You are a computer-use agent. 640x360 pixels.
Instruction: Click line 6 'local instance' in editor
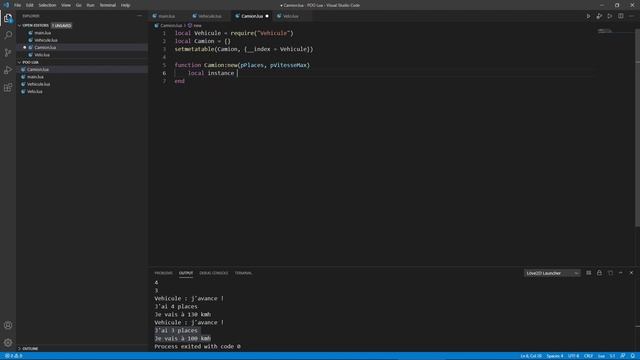pos(211,73)
